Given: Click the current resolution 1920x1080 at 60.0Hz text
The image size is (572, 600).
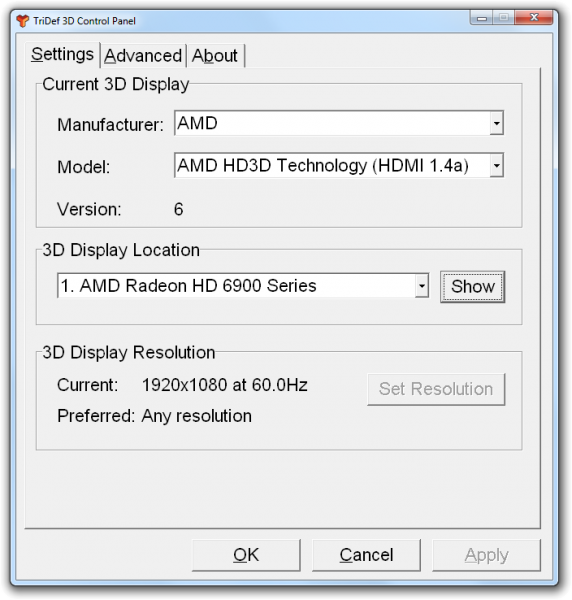Looking at the screenshot, I should (225, 385).
